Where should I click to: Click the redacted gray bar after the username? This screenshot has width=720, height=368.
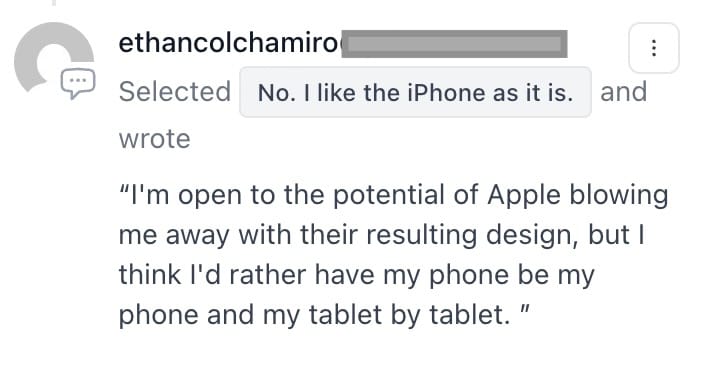(455, 44)
